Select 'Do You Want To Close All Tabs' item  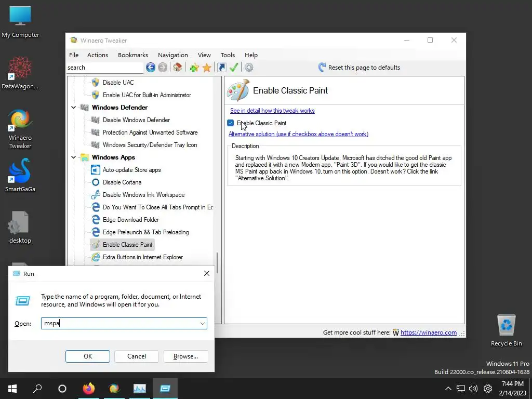point(158,207)
